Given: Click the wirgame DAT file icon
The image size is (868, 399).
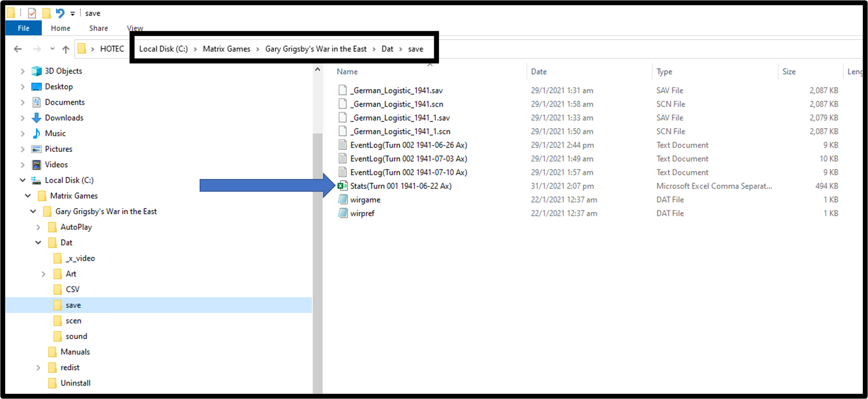Looking at the screenshot, I should point(343,200).
